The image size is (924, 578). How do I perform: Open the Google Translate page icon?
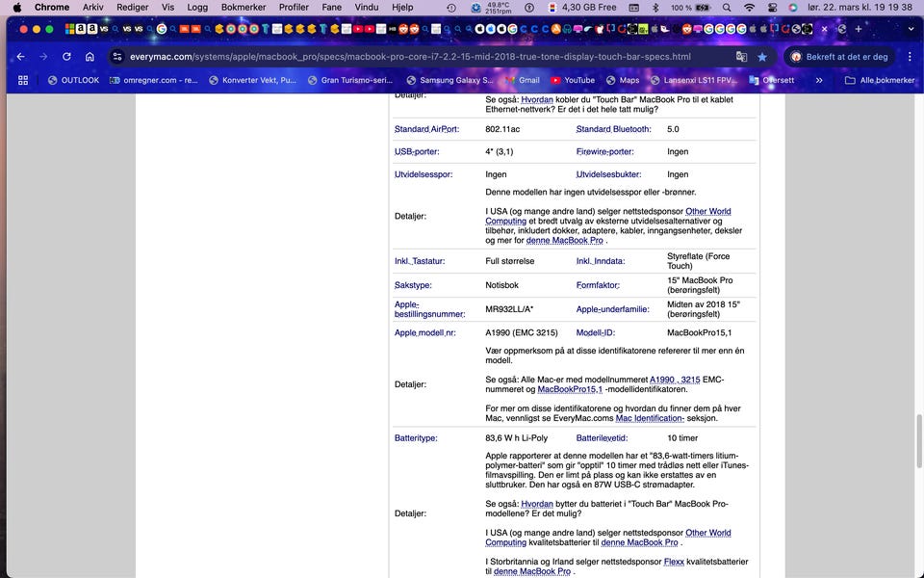point(741,57)
